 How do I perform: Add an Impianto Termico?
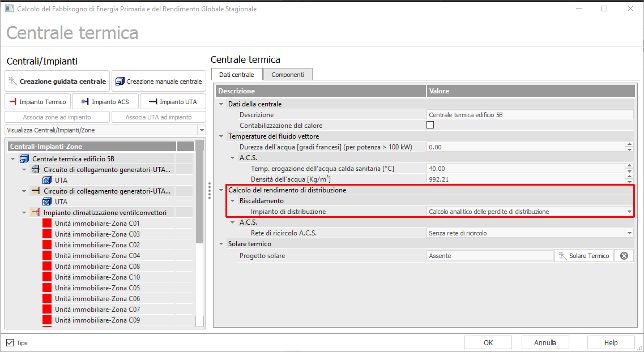[x=38, y=102]
